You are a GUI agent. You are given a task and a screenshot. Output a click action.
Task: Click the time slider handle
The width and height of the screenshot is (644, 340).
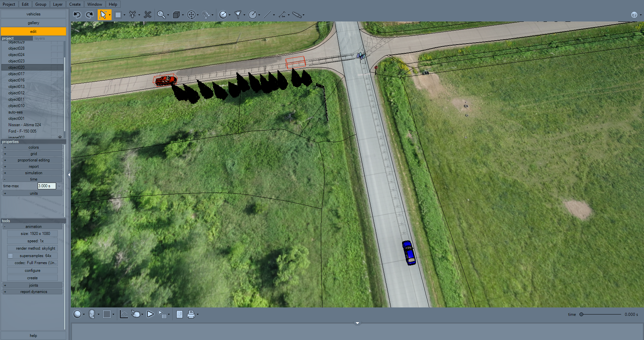click(x=581, y=314)
